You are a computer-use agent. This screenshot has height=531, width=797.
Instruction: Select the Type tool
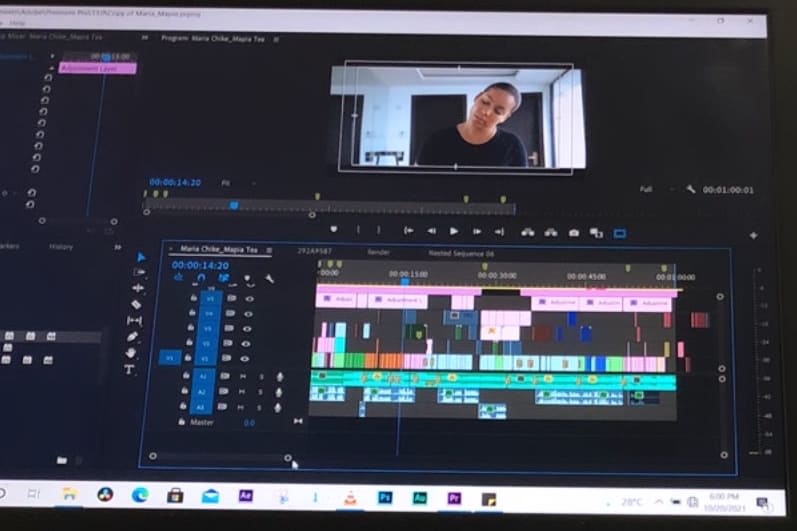tap(130, 369)
